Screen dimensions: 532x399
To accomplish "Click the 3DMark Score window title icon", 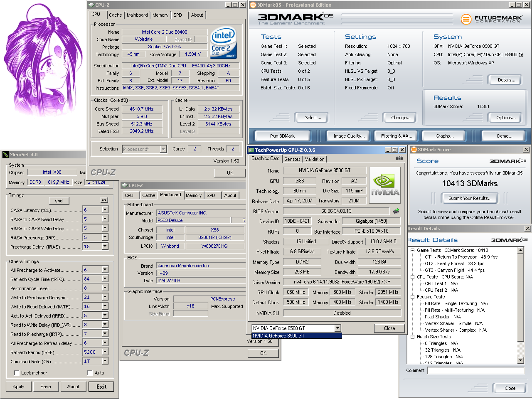I will click(x=414, y=150).
